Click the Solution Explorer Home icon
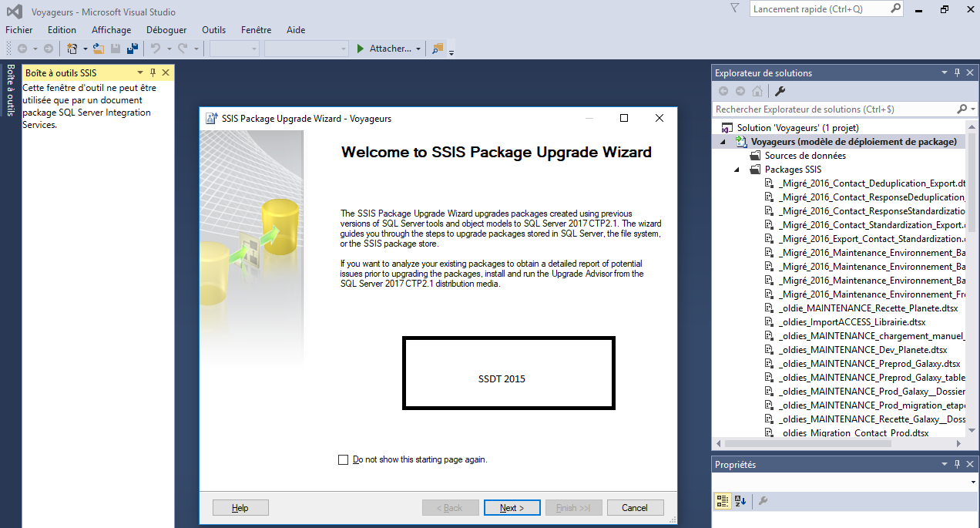Viewport: 980px width, 528px height. pos(757,91)
